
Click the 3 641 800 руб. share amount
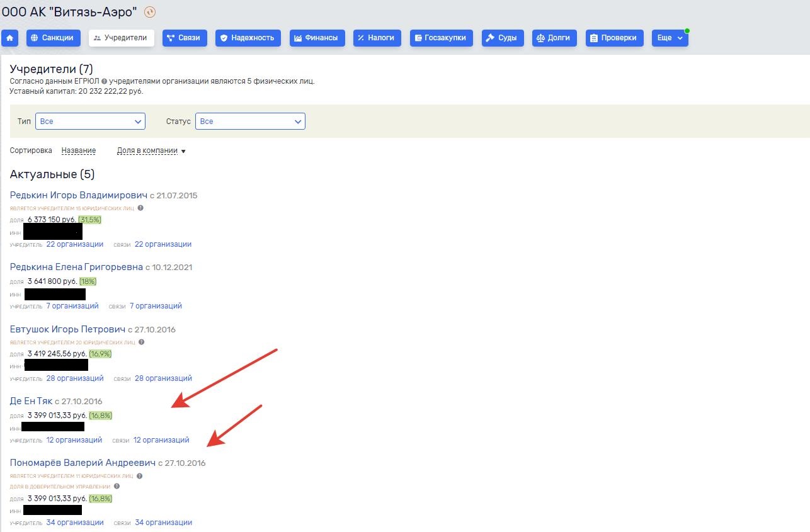coord(52,281)
